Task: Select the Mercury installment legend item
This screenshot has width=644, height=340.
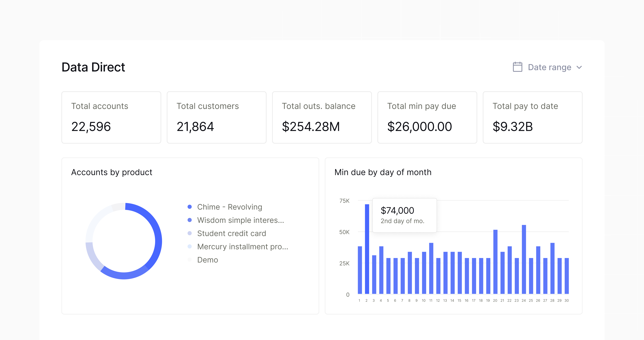Action: 242,246
